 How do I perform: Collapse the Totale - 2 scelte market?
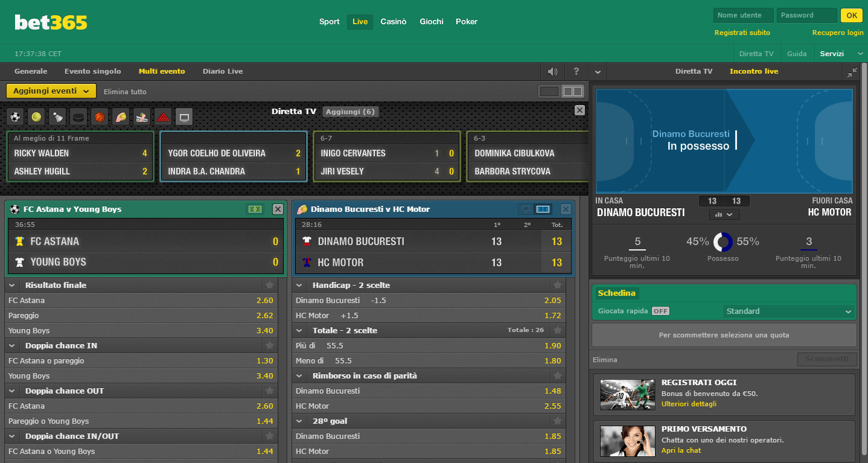[299, 330]
